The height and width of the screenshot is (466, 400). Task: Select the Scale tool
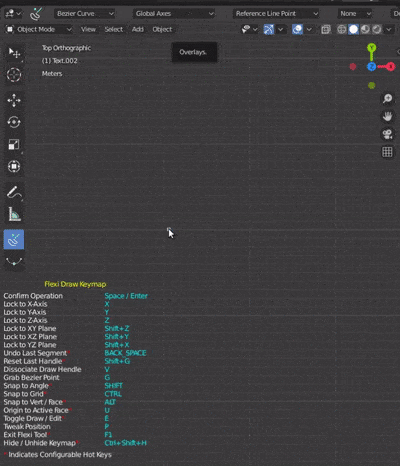click(x=14, y=144)
